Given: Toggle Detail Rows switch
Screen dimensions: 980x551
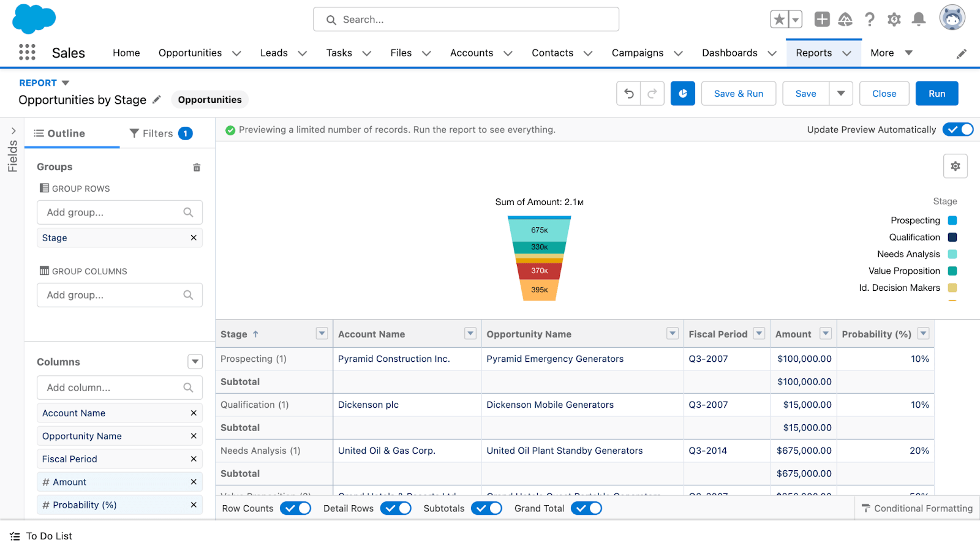Looking at the screenshot, I should 396,508.
